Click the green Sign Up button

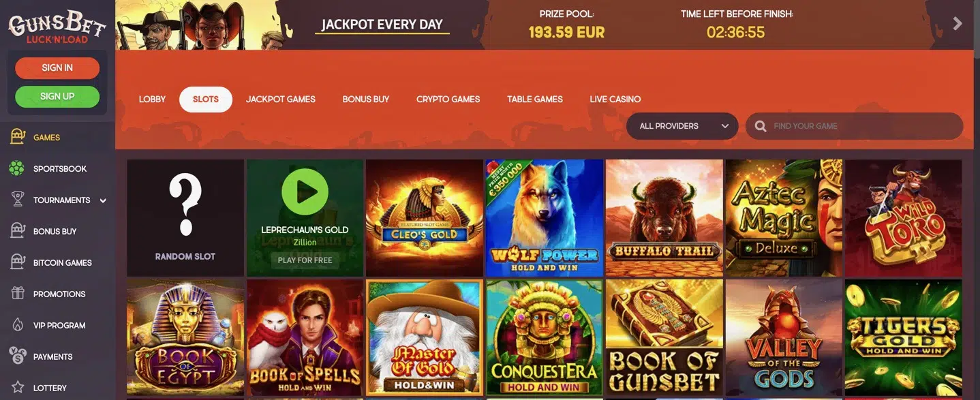[57, 97]
